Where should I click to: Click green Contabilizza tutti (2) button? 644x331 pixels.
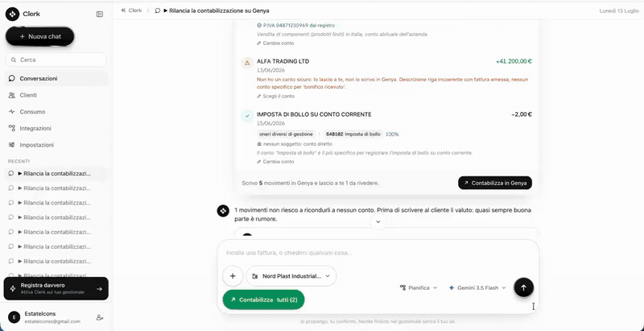coord(263,300)
